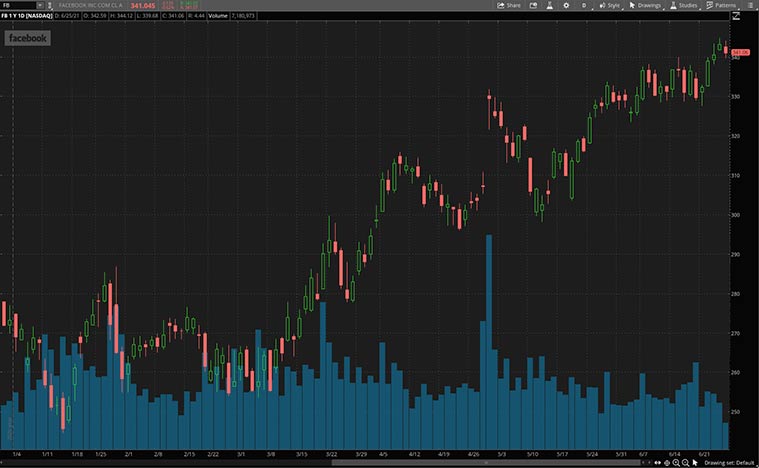
Task: Click the red 341.06 price bubble on axis
Action: 740,52
